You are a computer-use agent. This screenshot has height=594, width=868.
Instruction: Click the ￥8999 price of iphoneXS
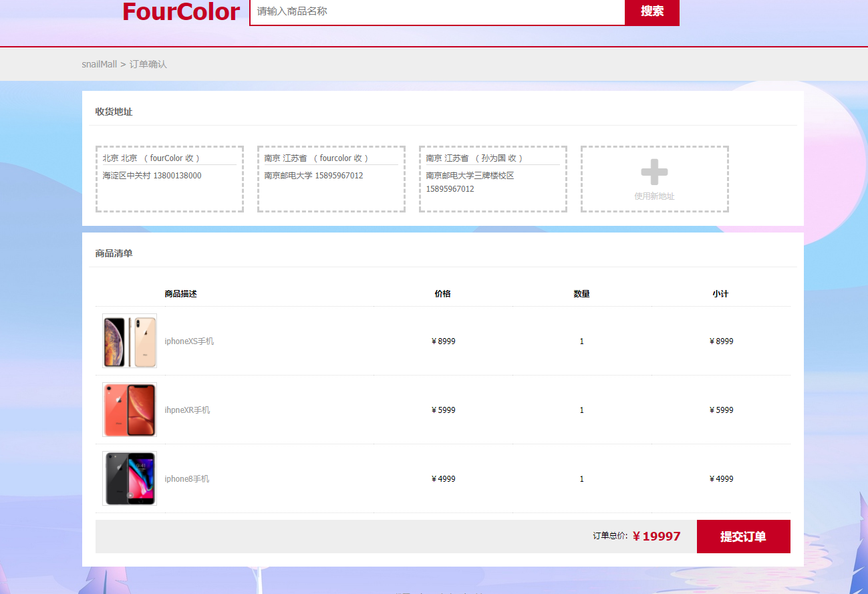[x=443, y=341]
